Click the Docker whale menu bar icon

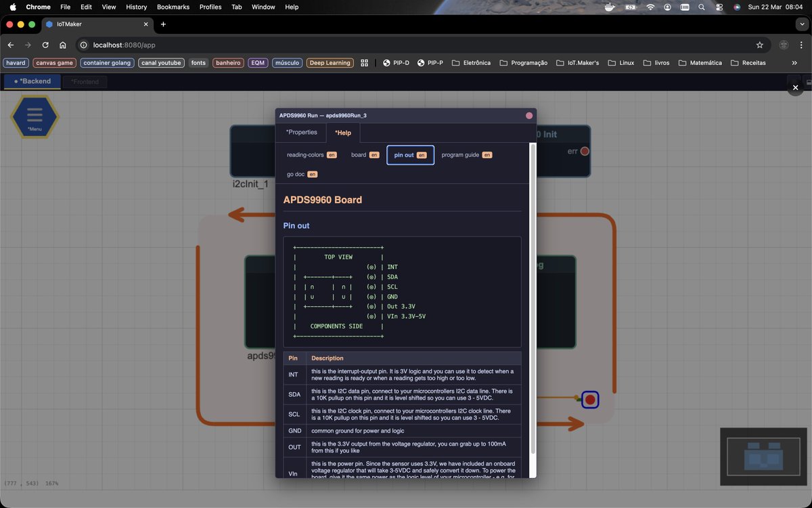click(610, 7)
